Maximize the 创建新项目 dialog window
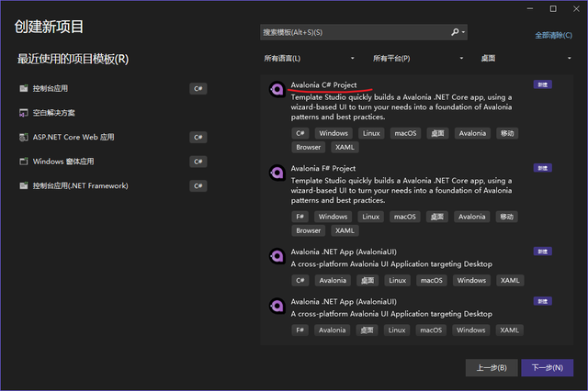This screenshot has width=588, height=391. tap(553, 8)
